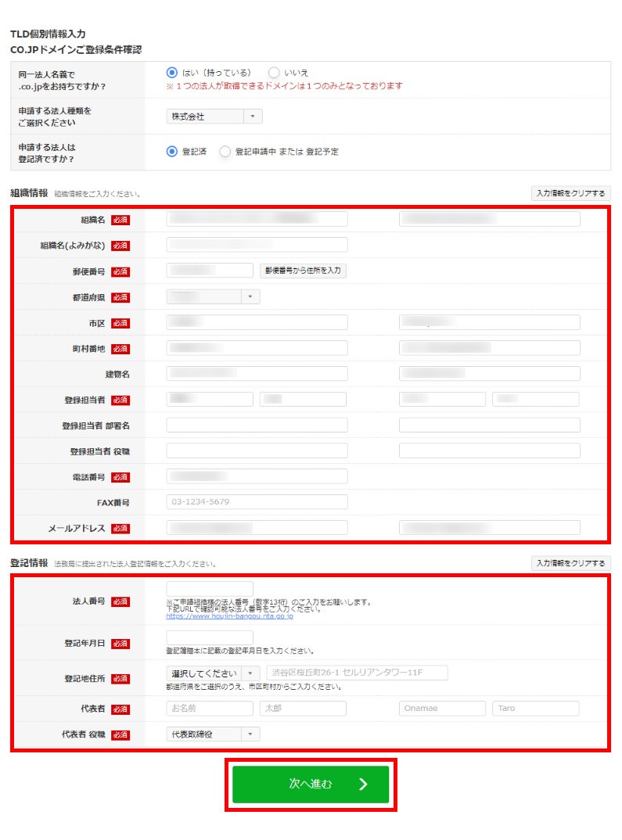Focus the 法人番号 input field
622x840 pixels.
(x=210, y=589)
